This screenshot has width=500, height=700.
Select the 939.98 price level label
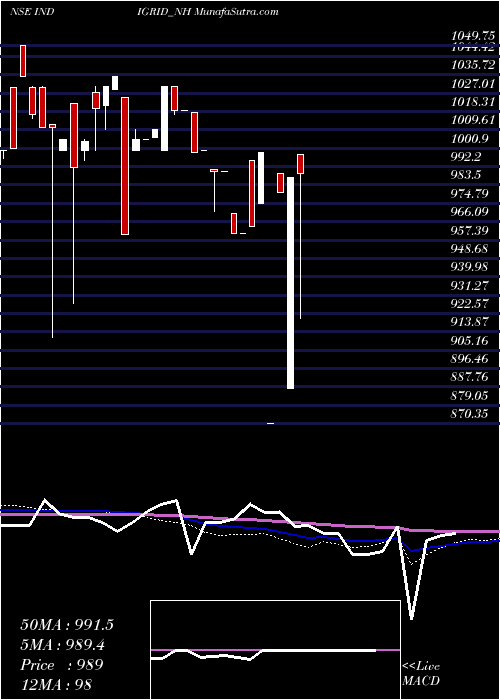(x=469, y=267)
